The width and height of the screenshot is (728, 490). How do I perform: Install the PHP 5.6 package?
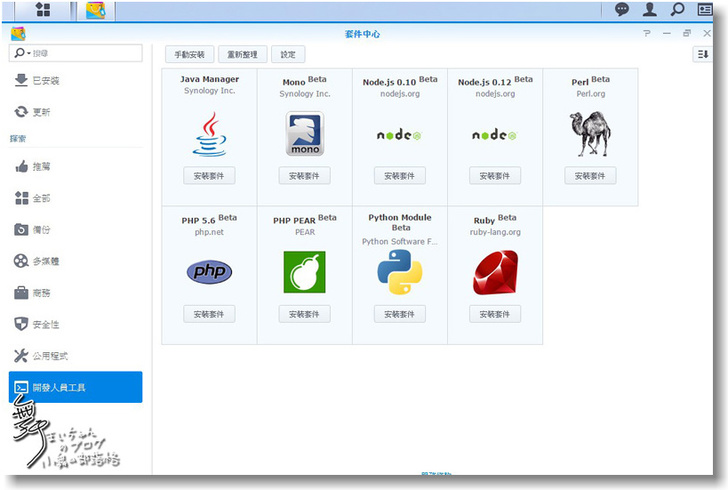click(209, 314)
